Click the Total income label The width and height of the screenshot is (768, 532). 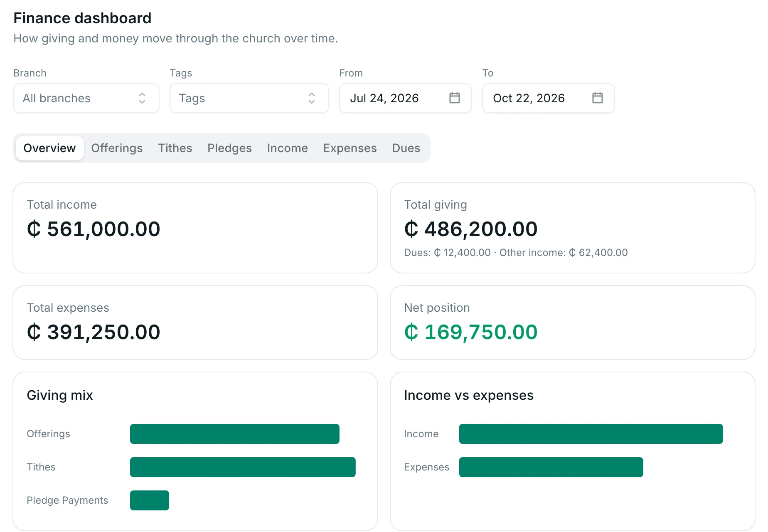tap(62, 204)
